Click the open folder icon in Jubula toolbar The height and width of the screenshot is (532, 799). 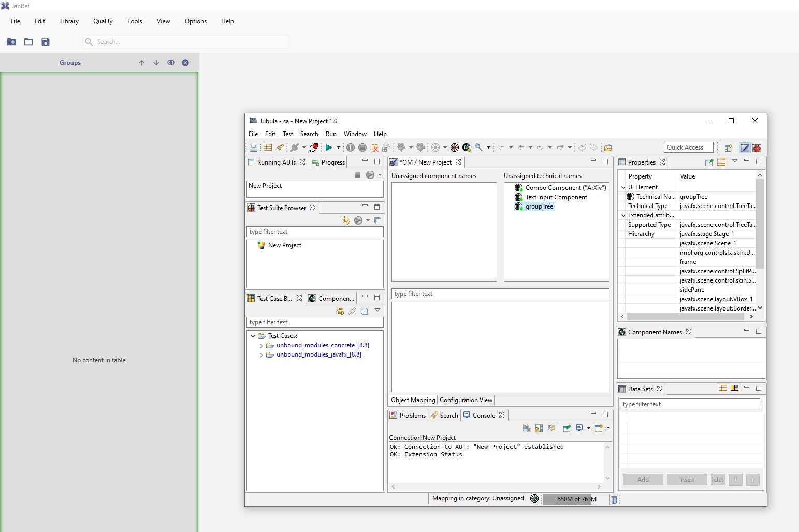click(x=608, y=147)
